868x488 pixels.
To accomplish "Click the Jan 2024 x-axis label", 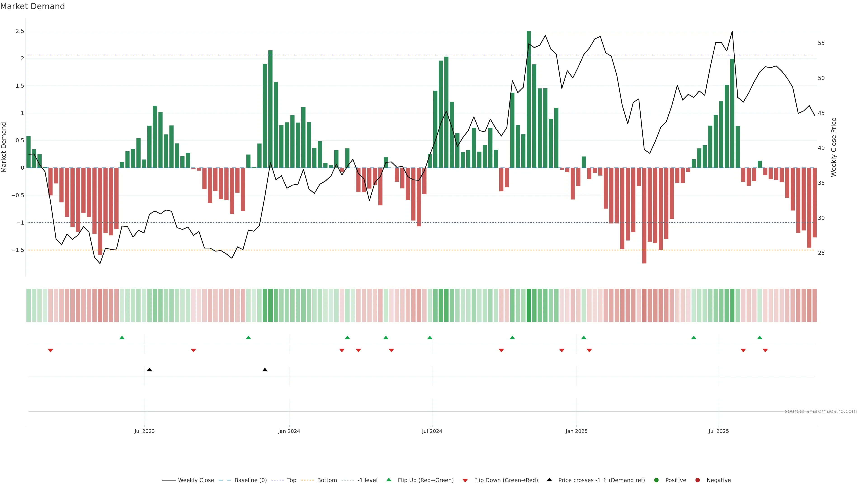I will [x=289, y=431].
